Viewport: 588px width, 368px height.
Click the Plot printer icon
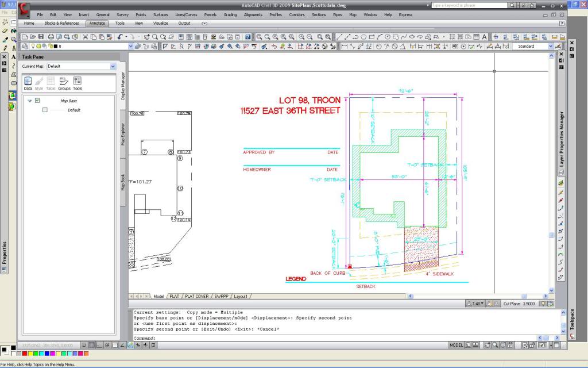pyautogui.click(x=51, y=37)
